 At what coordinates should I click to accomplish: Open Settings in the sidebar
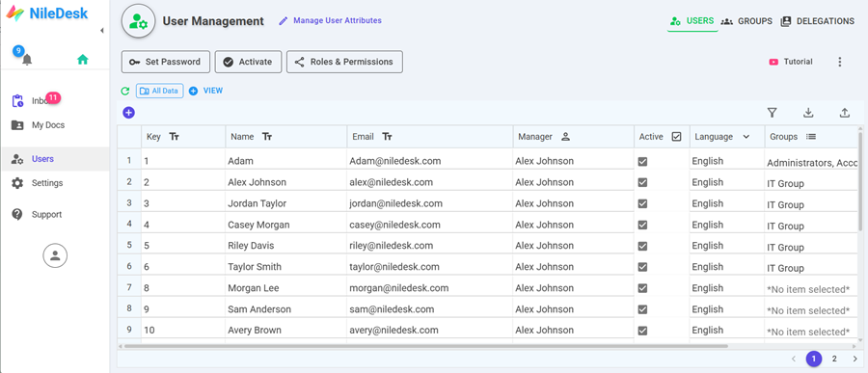(37, 182)
